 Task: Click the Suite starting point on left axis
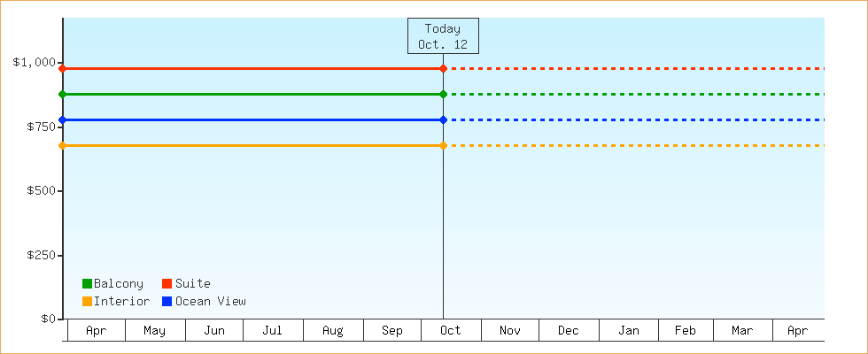[x=62, y=68]
